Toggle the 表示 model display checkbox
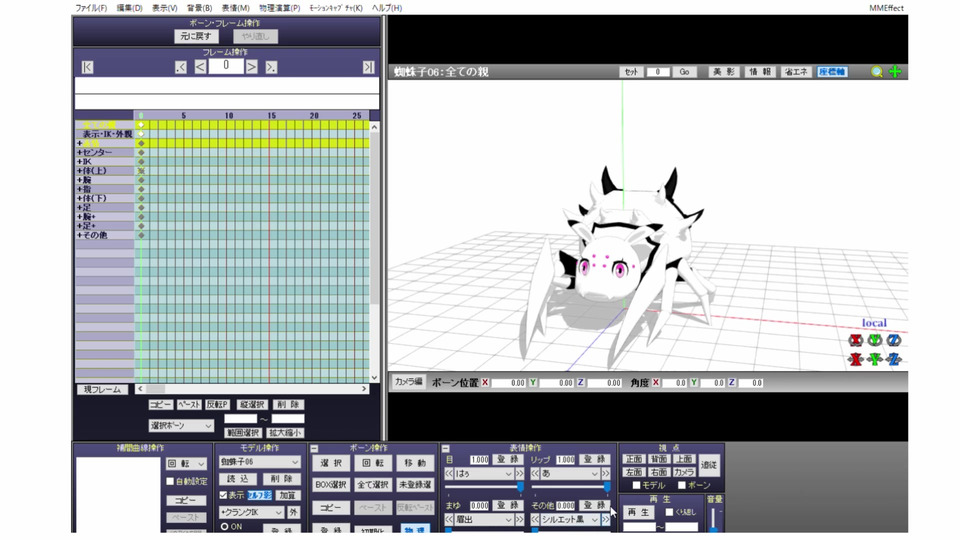This screenshot has height=540, width=960. click(x=223, y=495)
